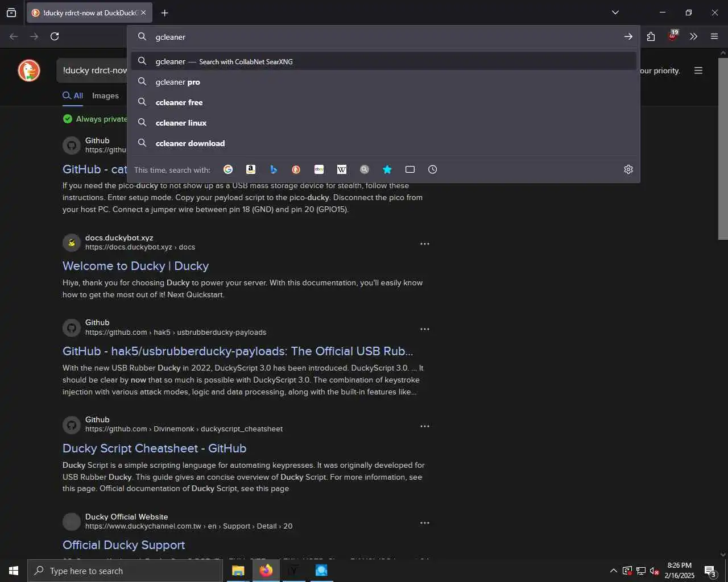Click the muted volume tray icon
Screen dimensions: 728x582
pos(655,571)
